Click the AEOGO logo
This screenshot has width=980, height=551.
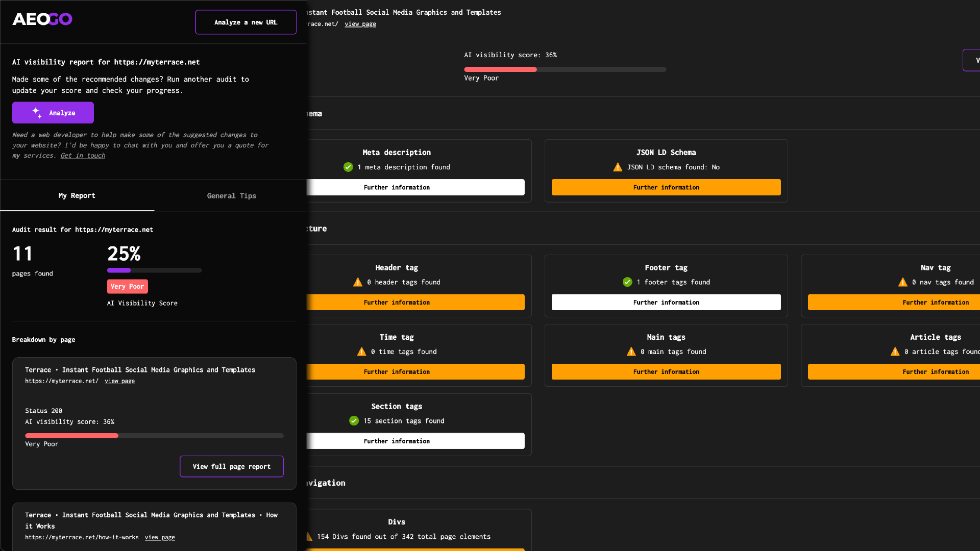pos(42,19)
